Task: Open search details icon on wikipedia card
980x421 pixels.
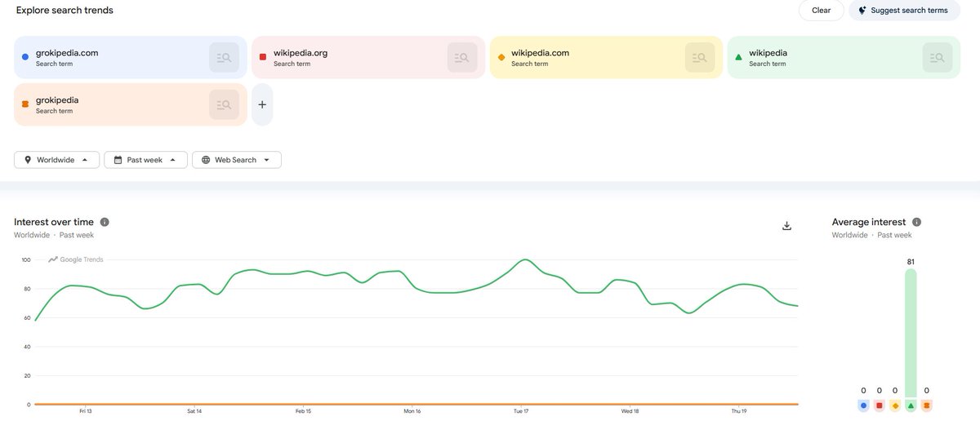Action: point(938,58)
